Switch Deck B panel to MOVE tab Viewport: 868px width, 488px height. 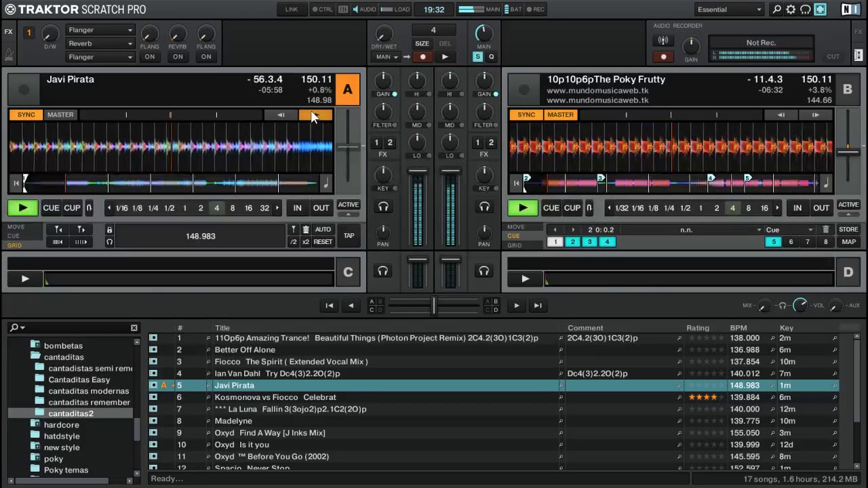(515, 227)
